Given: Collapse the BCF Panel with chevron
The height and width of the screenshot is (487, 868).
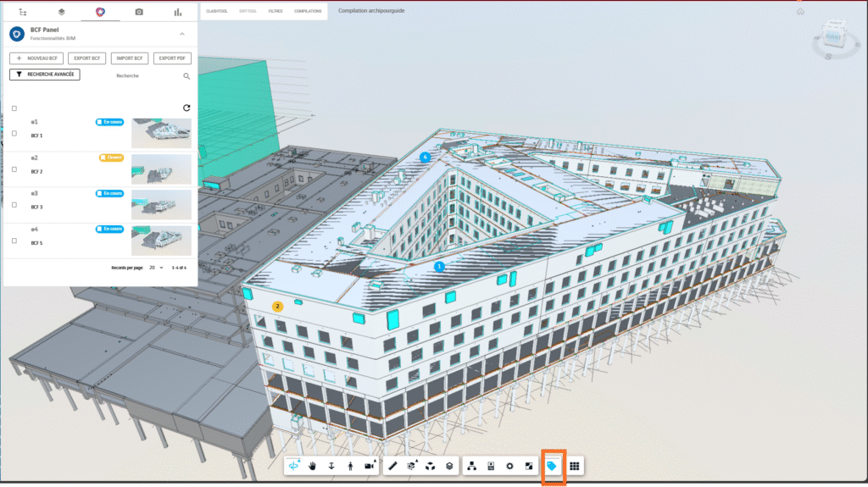Looking at the screenshot, I should (x=181, y=34).
